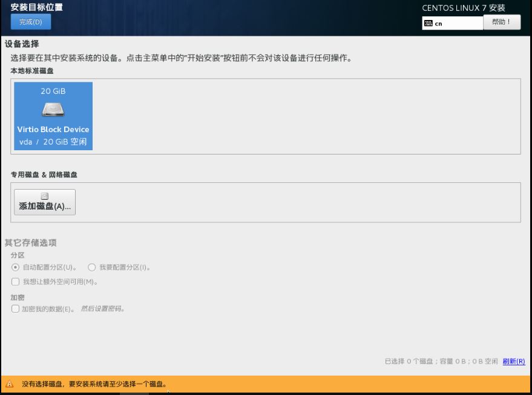Click the warning triangle icon in orange bar

[x=10, y=384]
